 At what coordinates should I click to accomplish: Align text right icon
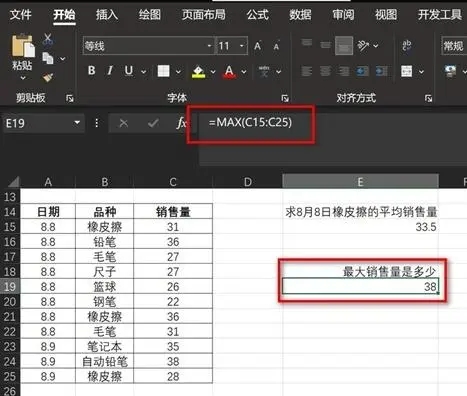(344, 71)
